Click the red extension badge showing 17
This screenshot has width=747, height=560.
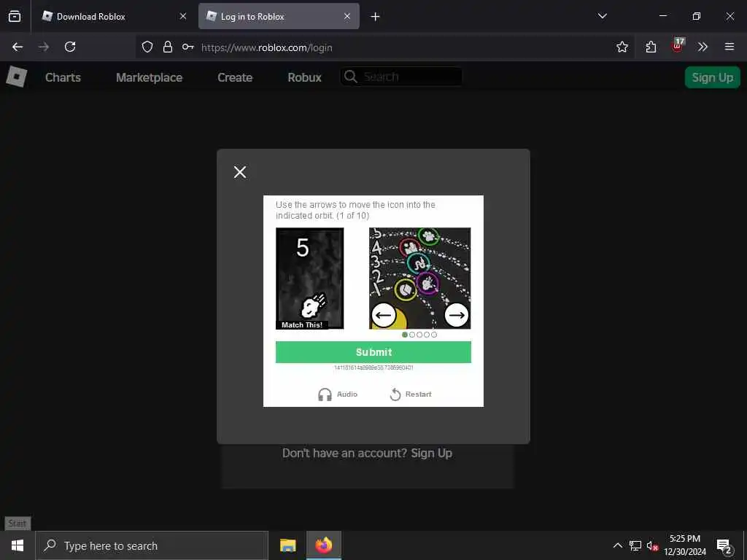(678, 46)
